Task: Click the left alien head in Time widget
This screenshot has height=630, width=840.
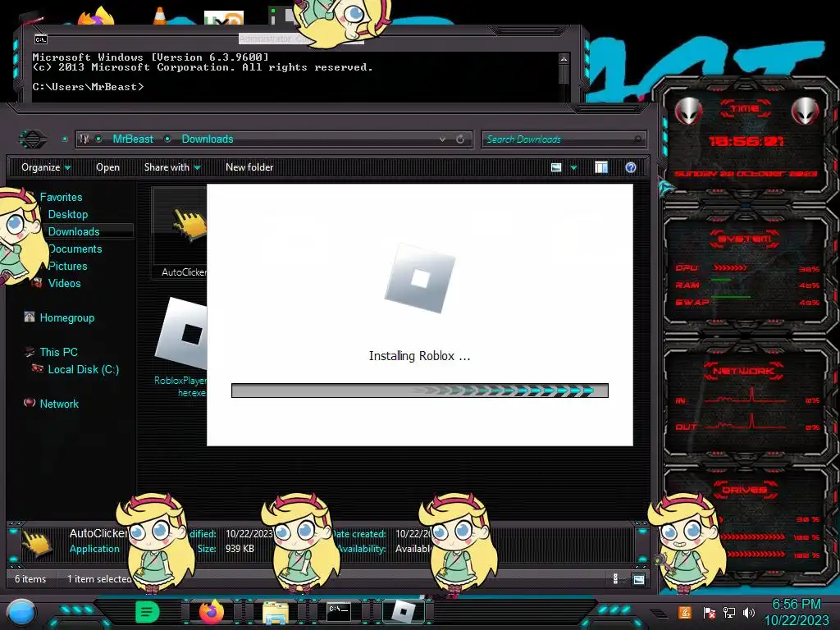Action: point(688,112)
